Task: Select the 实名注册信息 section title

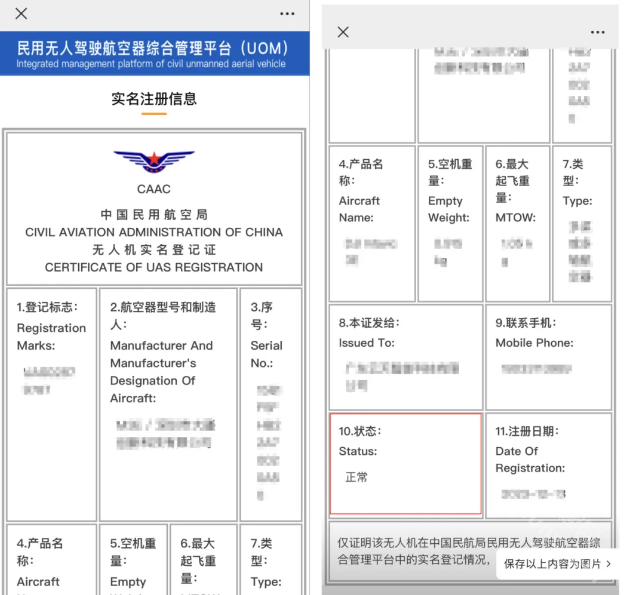Action: coord(153,99)
